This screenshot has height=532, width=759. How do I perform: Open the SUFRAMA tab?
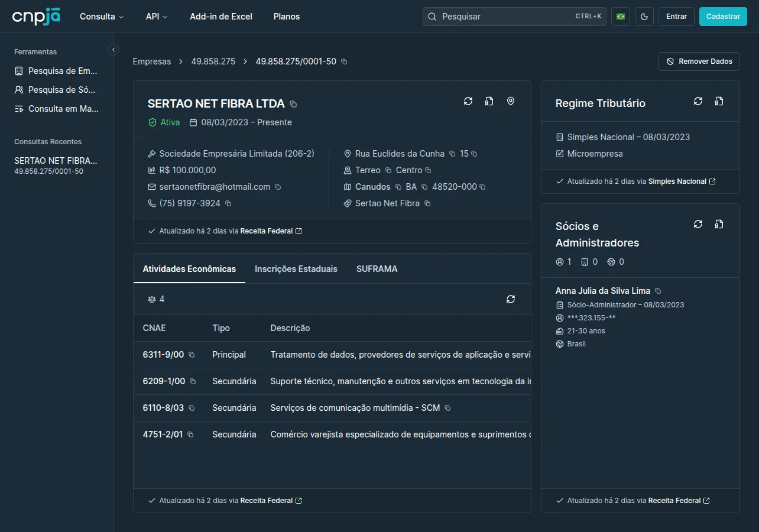tap(377, 269)
